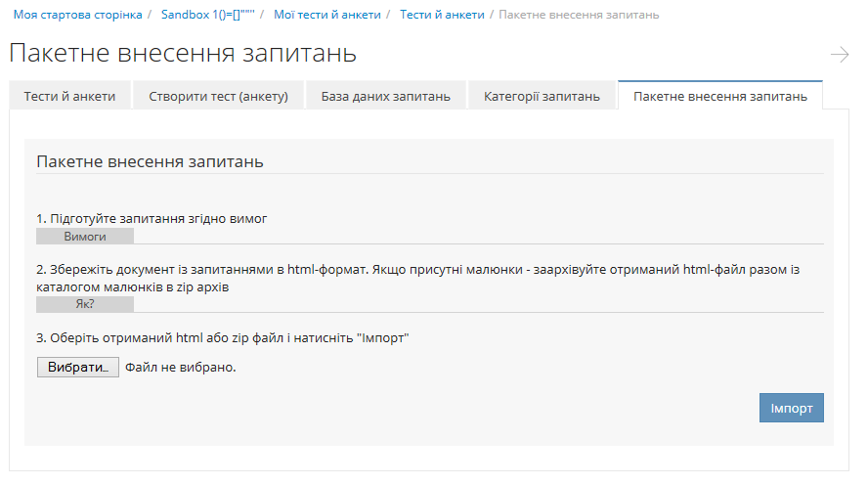This screenshot has width=868, height=484.
Task: Click step 1 text 'Підготуйте запитання згідно вимог'
Action: click(152, 218)
